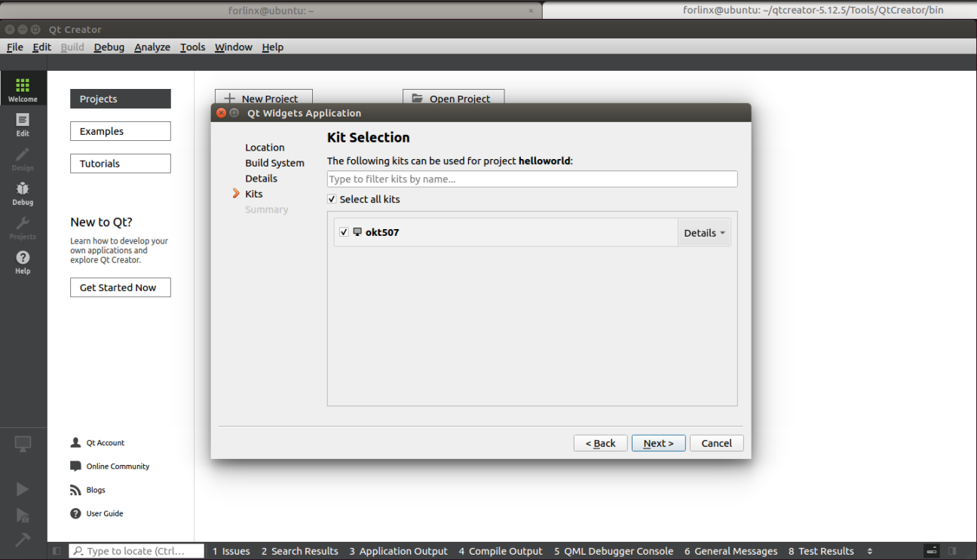The image size is (977, 560).
Task: Open the Compile Output pane tab
Action: click(x=500, y=552)
